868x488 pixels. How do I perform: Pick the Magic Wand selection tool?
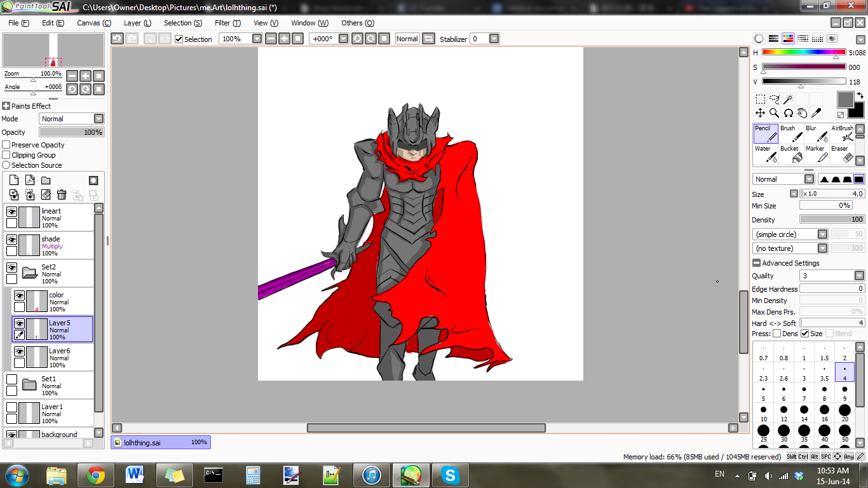click(788, 99)
